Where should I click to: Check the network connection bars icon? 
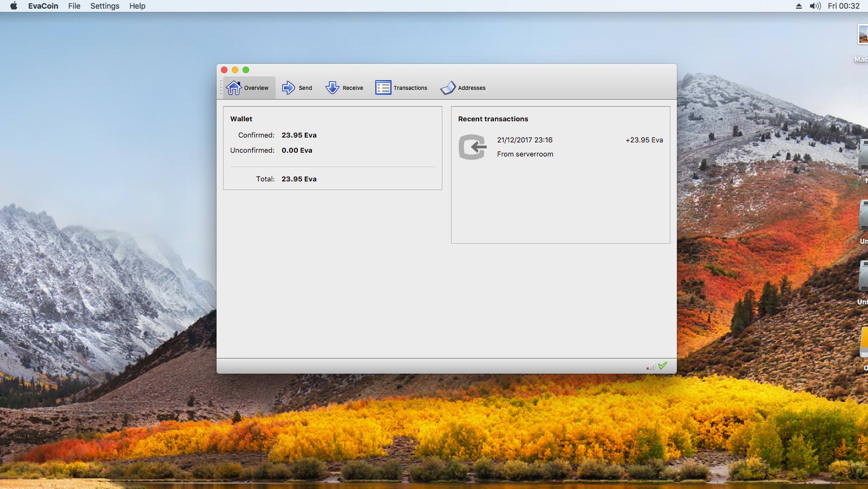[x=651, y=366]
